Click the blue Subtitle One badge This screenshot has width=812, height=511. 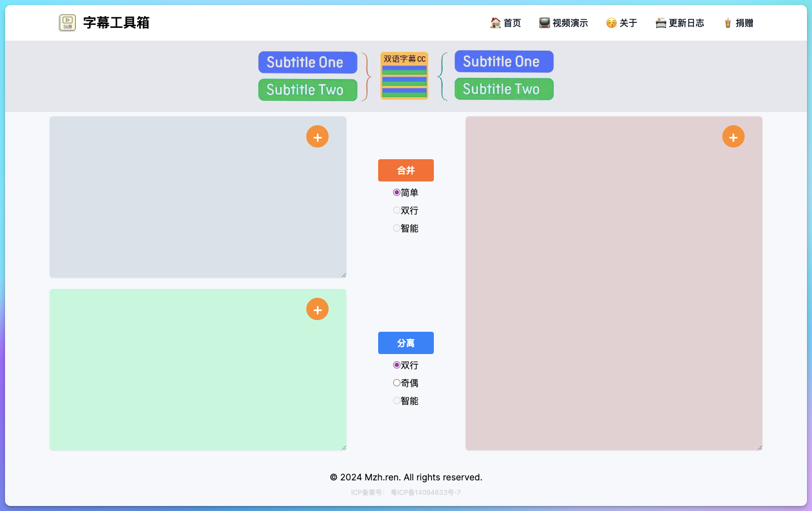coord(308,62)
